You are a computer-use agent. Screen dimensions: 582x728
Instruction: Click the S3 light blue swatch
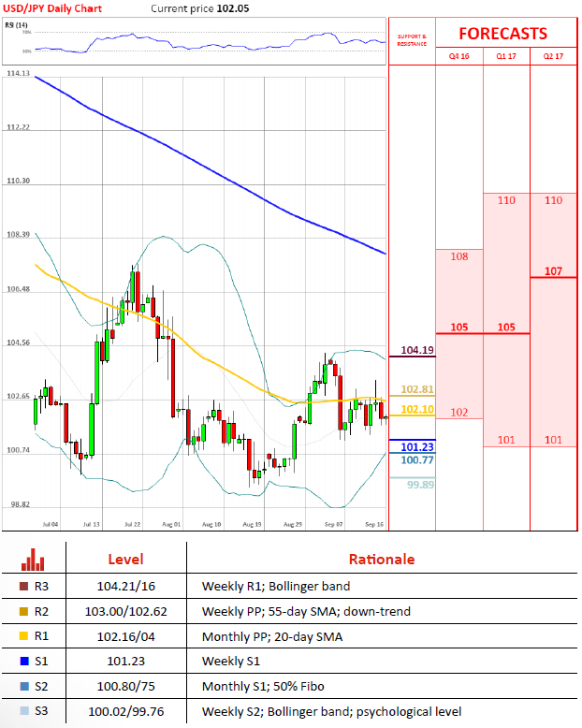click(24, 711)
